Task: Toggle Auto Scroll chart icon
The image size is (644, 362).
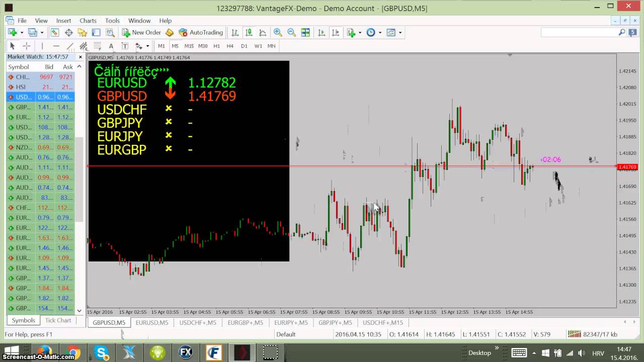Action: click(x=321, y=32)
